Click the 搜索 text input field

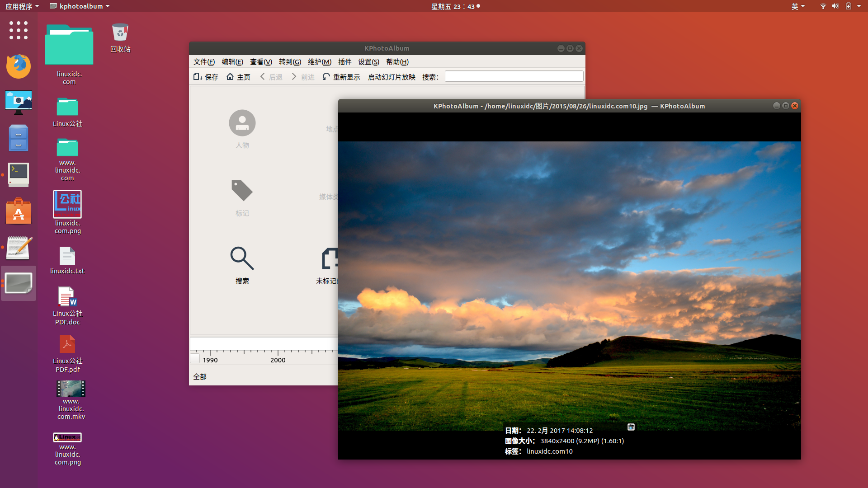514,76
